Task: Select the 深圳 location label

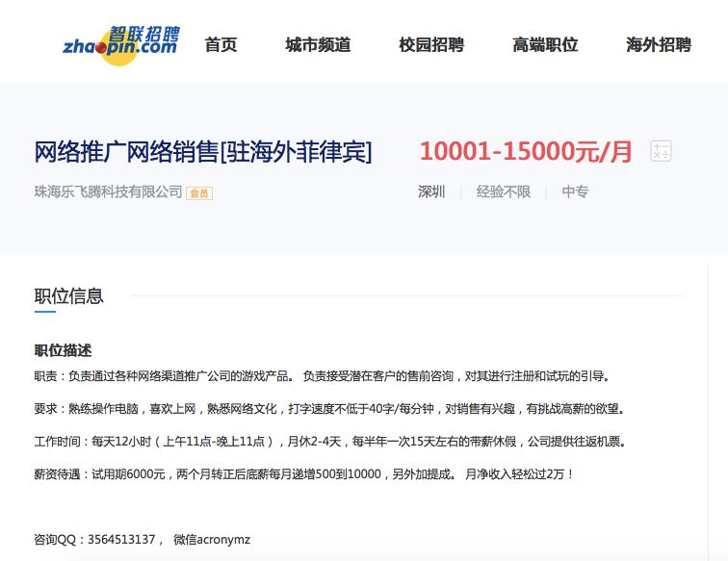Action: click(431, 191)
